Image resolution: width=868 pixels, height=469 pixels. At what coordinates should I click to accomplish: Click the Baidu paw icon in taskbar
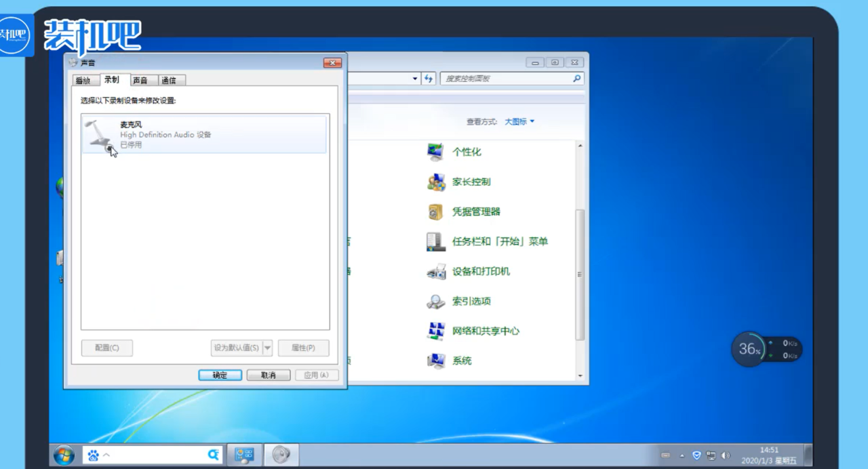[94, 455]
